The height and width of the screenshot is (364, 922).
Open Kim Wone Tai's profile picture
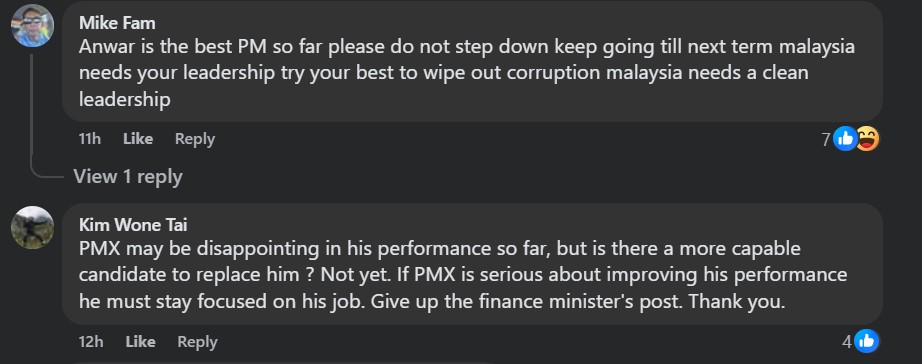point(32,228)
